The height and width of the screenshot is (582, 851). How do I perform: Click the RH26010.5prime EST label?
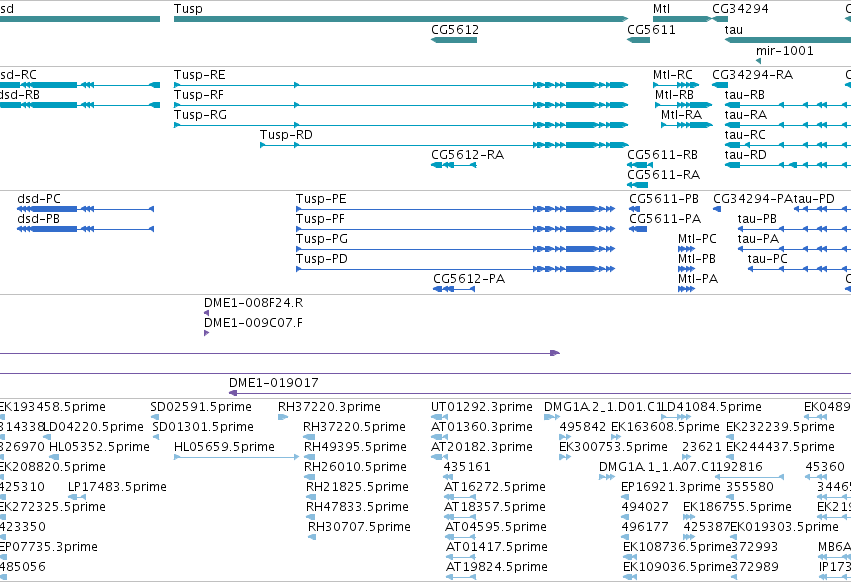click(x=355, y=467)
